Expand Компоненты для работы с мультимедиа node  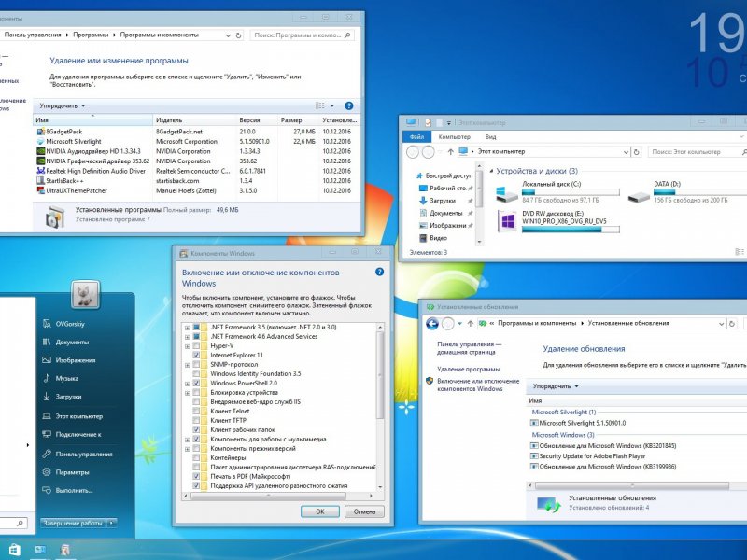pos(188,440)
